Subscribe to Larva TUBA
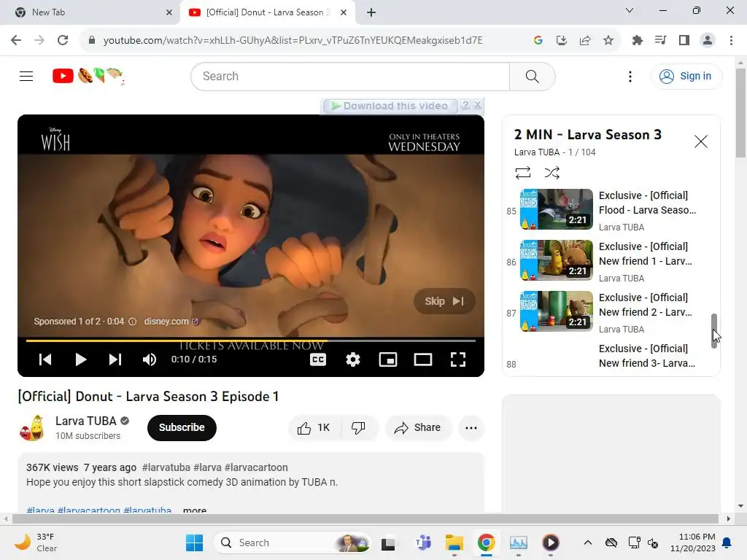This screenshot has height=560, width=747. 182,427
